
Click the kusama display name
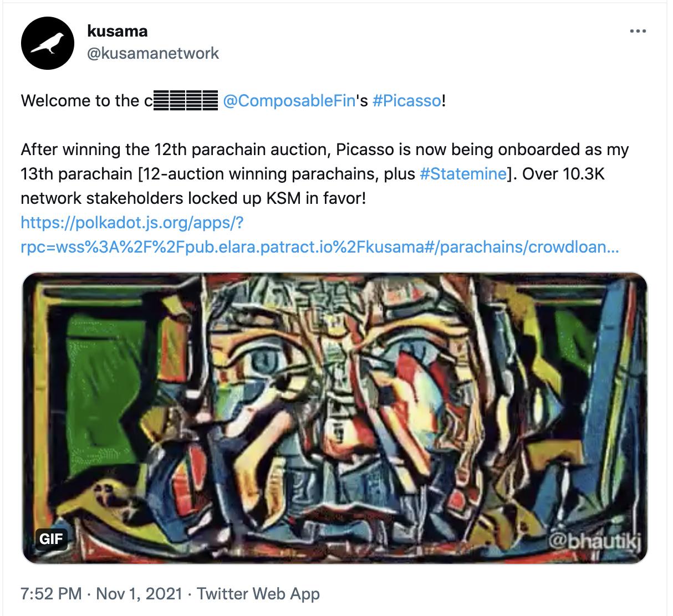(116, 31)
